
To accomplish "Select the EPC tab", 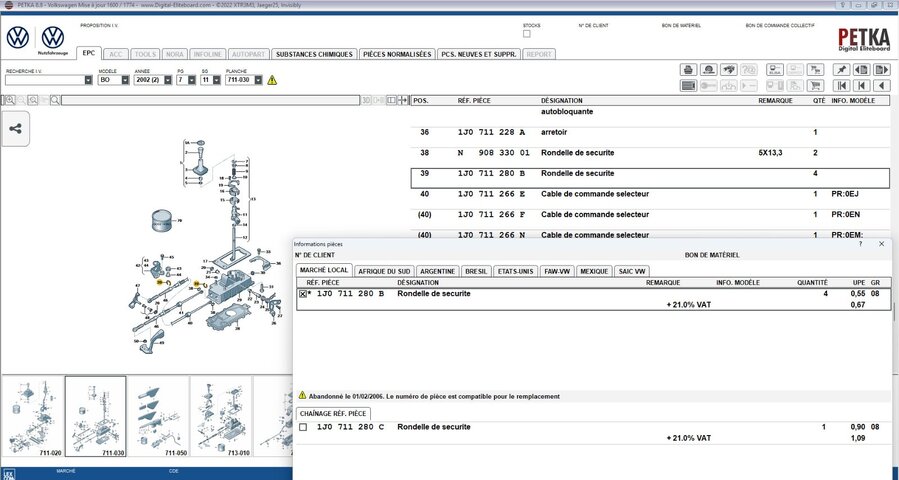I will [89, 53].
